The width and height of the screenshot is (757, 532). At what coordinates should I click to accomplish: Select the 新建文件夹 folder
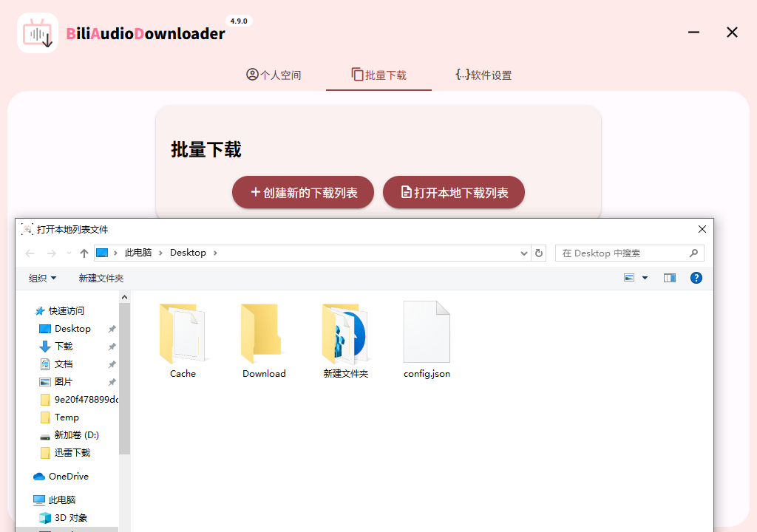point(346,341)
